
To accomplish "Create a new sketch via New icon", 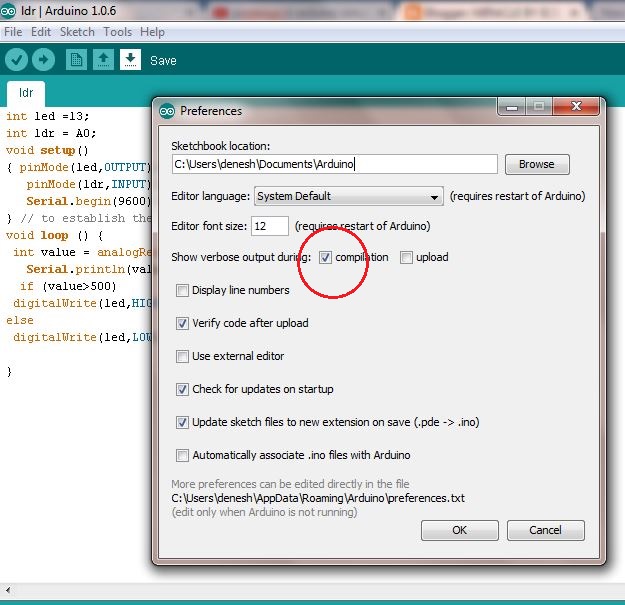I will (76, 60).
